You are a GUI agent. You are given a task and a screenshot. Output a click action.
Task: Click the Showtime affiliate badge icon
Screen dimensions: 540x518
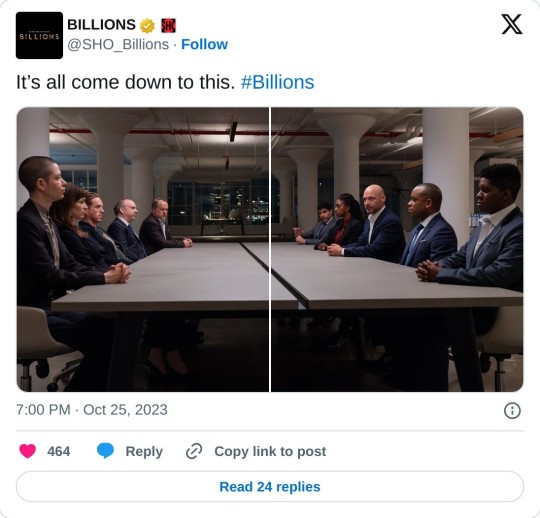click(168, 25)
